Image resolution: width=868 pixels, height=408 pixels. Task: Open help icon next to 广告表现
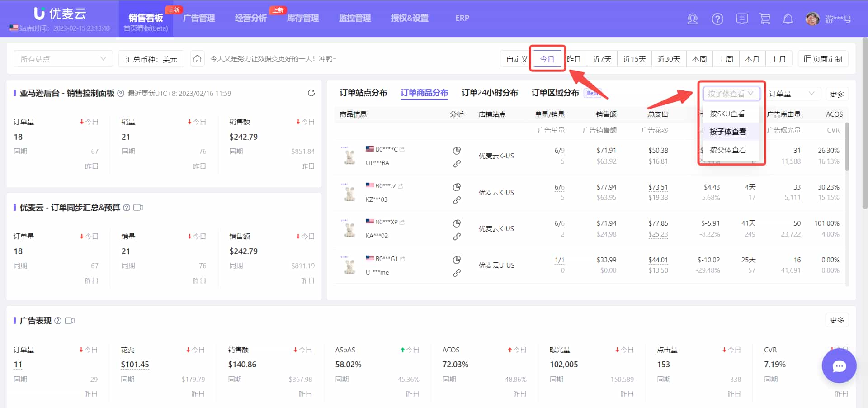(58, 321)
